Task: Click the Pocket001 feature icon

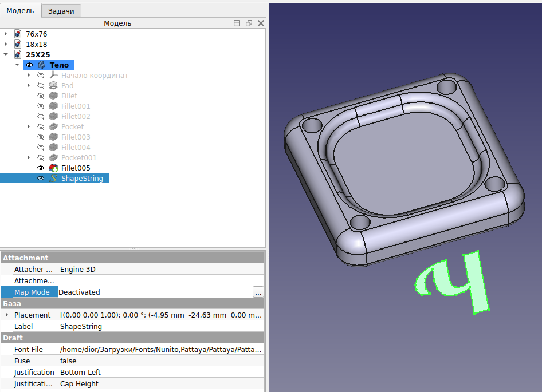Action: 53,157
